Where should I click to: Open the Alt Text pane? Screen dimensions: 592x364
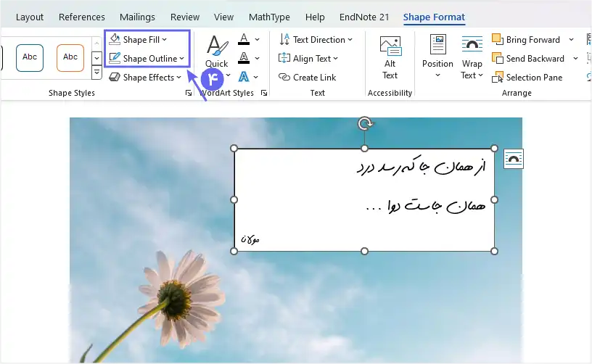(x=390, y=58)
